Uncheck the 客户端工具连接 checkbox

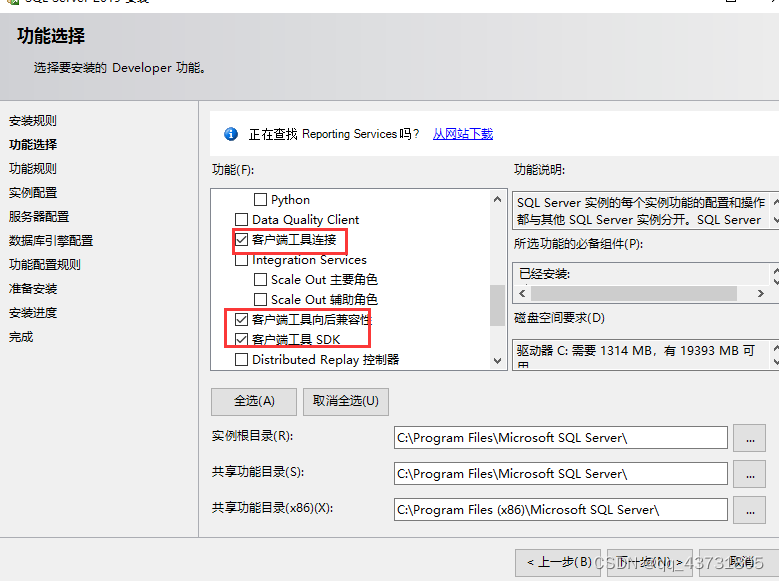click(241, 240)
